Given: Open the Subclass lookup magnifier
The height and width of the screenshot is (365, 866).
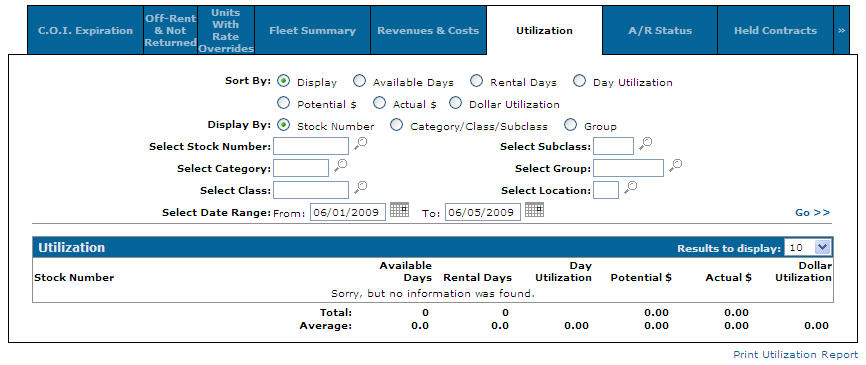Looking at the screenshot, I should [x=645, y=144].
